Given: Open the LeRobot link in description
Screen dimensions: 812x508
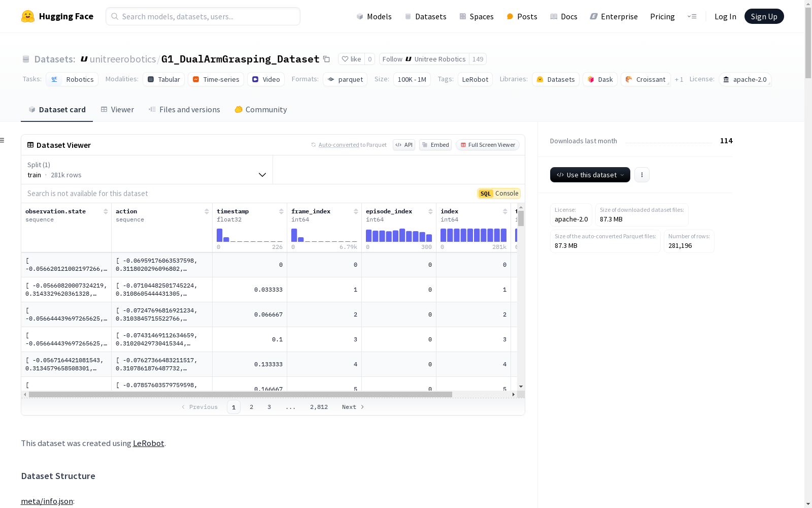Looking at the screenshot, I should click(148, 443).
